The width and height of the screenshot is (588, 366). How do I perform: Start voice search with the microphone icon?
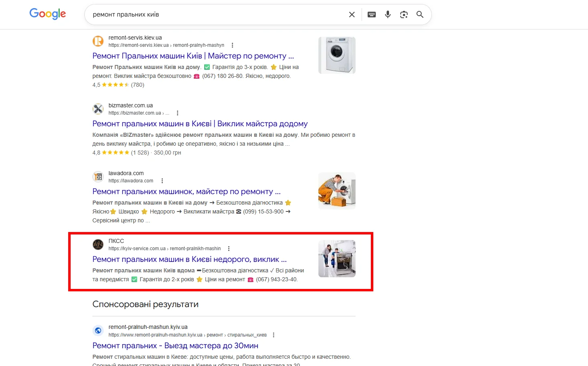click(x=387, y=14)
